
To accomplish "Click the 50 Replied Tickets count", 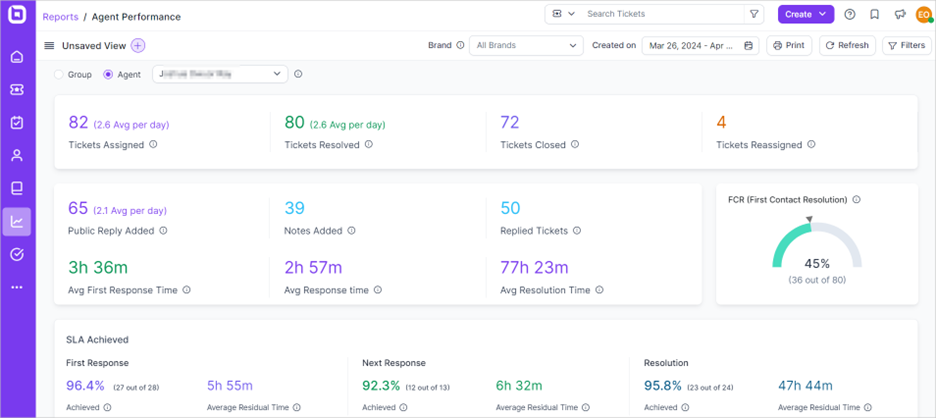I will pyautogui.click(x=510, y=208).
